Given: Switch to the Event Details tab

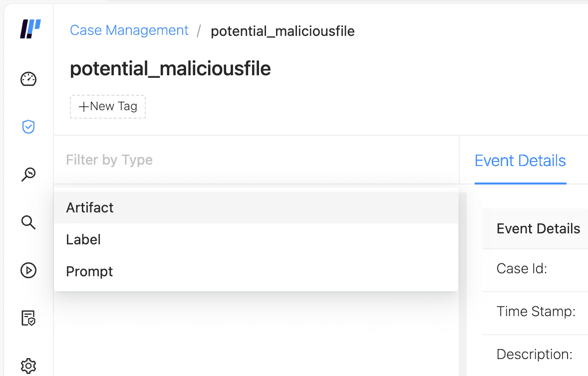Looking at the screenshot, I should (520, 161).
